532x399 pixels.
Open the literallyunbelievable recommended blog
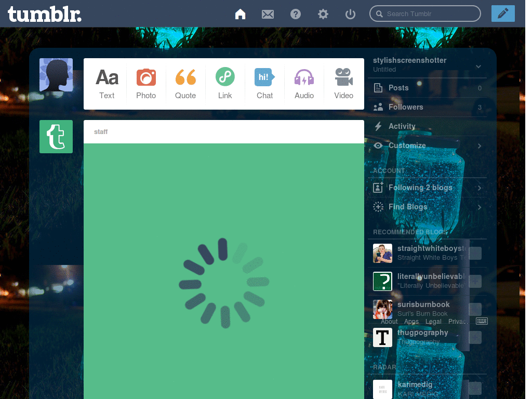click(x=431, y=276)
